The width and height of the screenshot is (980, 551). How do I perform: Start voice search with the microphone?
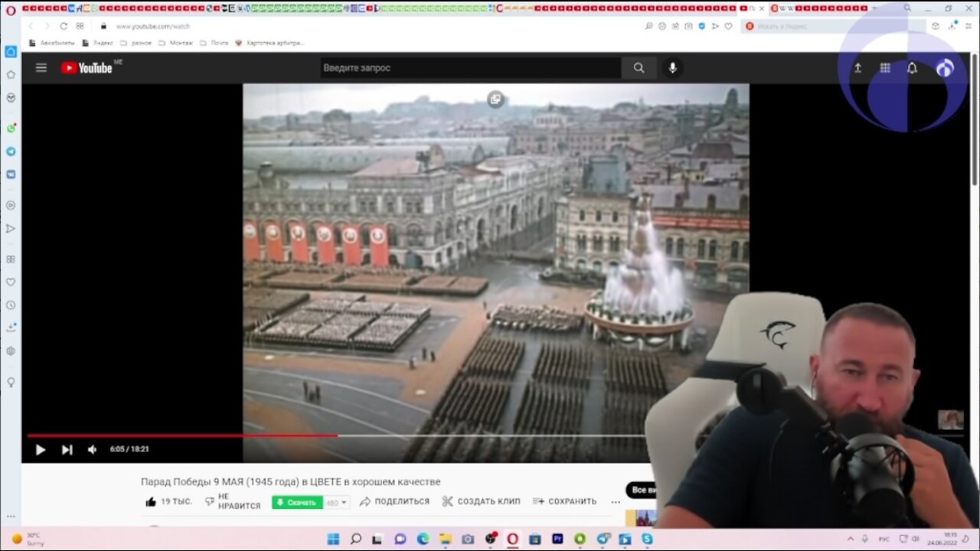(x=672, y=67)
